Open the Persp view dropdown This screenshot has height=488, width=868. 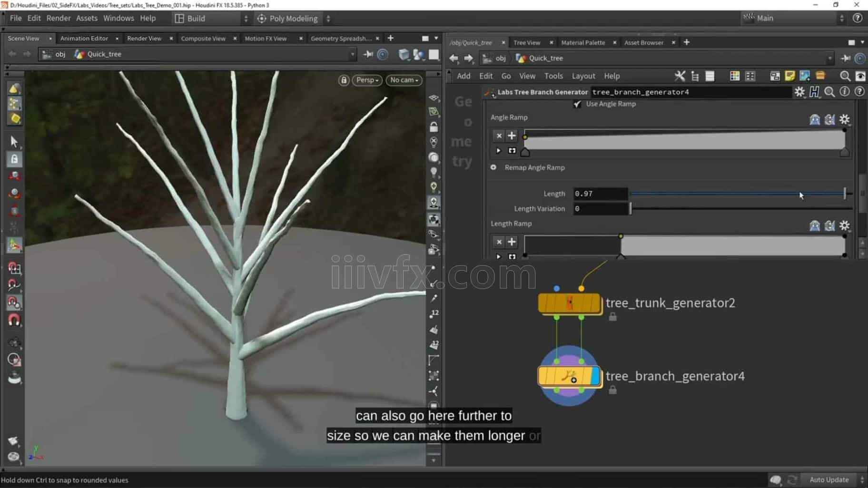[x=366, y=80]
